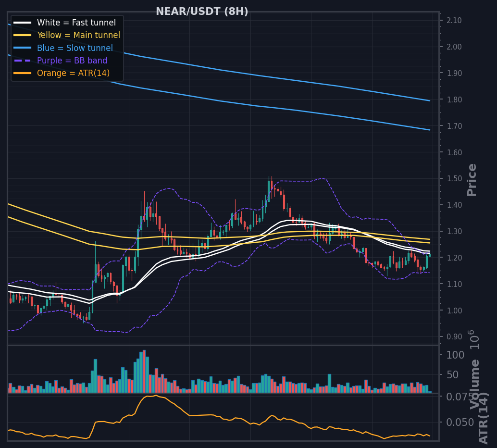Click the 1.80 price axis label
497x448 pixels.
tap(454, 99)
